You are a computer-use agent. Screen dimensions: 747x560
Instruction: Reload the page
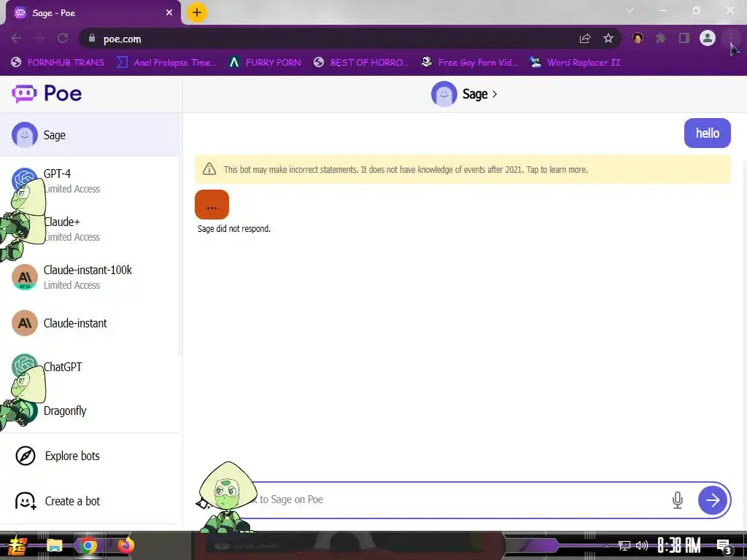63,38
